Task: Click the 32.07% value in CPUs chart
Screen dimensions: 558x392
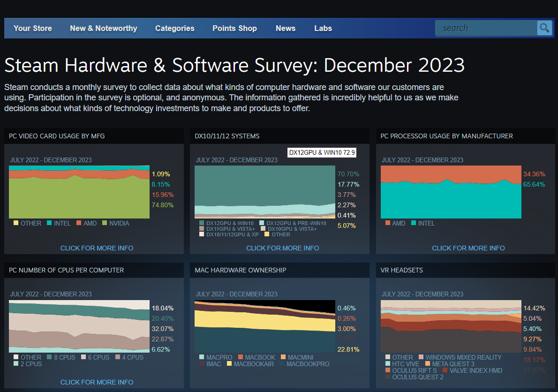Action: (x=163, y=329)
